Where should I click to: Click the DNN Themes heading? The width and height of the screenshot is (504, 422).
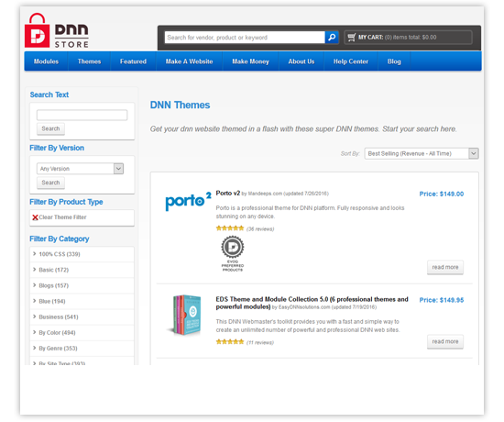(x=180, y=105)
